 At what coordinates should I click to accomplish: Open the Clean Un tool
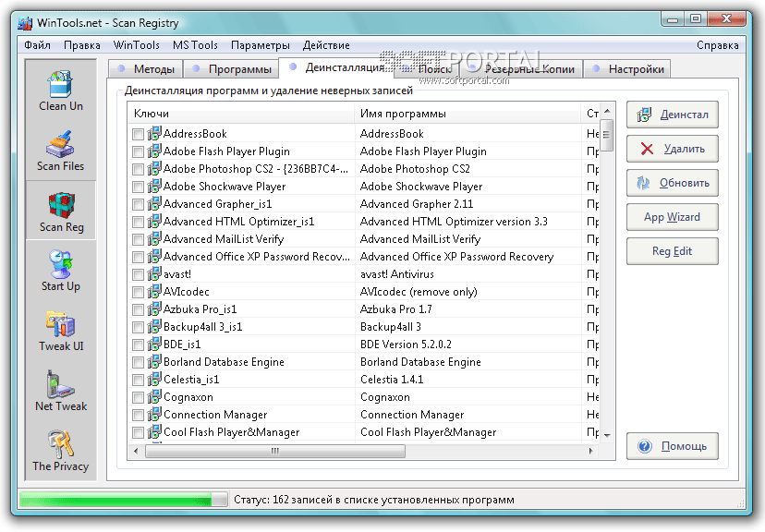click(60, 91)
